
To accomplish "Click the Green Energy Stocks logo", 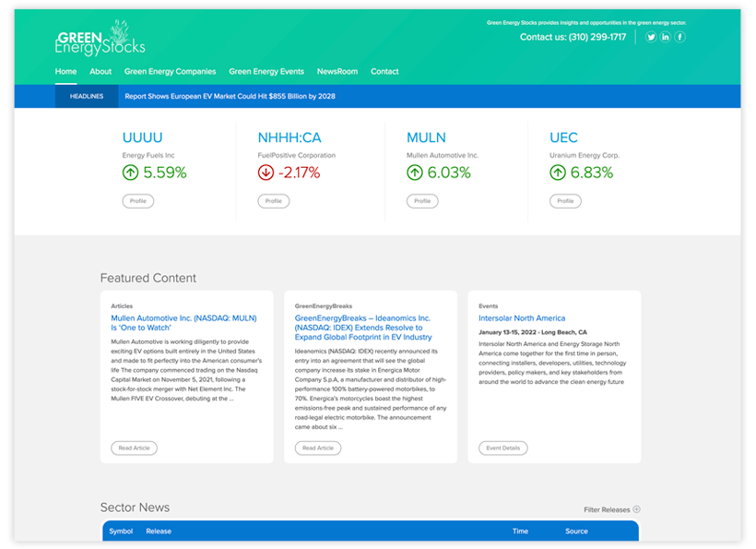I will (x=100, y=38).
